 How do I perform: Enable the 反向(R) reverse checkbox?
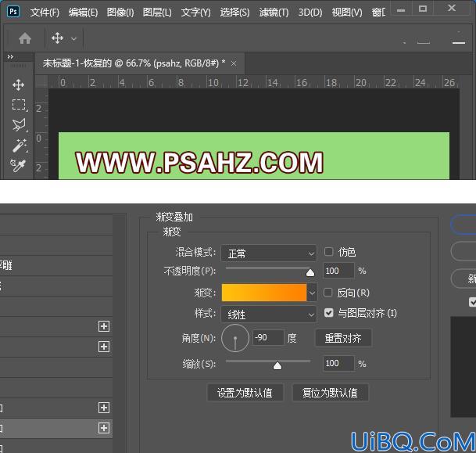tap(327, 293)
